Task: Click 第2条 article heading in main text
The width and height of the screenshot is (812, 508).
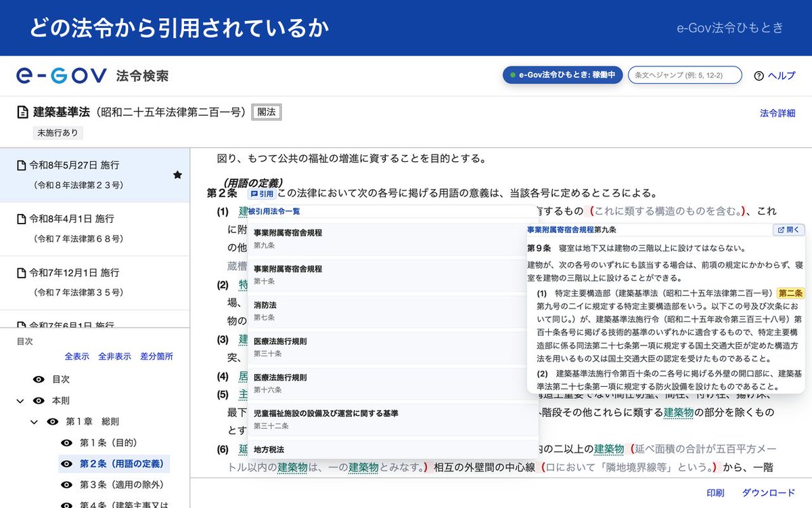Action: [222, 194]
